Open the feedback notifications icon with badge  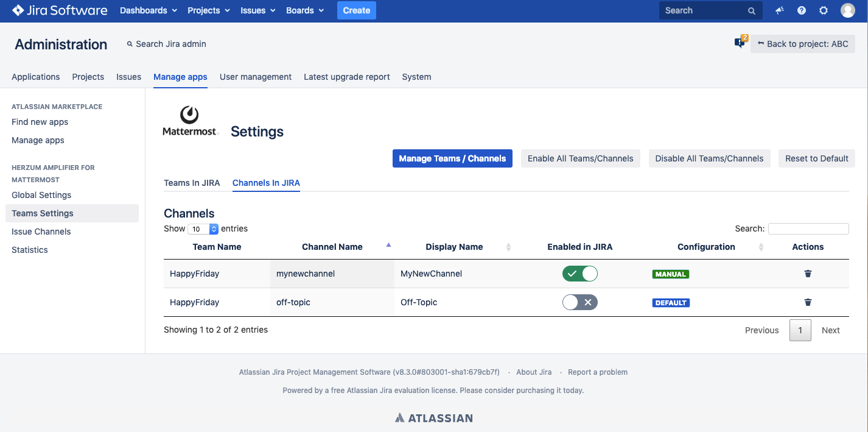pos(740,43)
